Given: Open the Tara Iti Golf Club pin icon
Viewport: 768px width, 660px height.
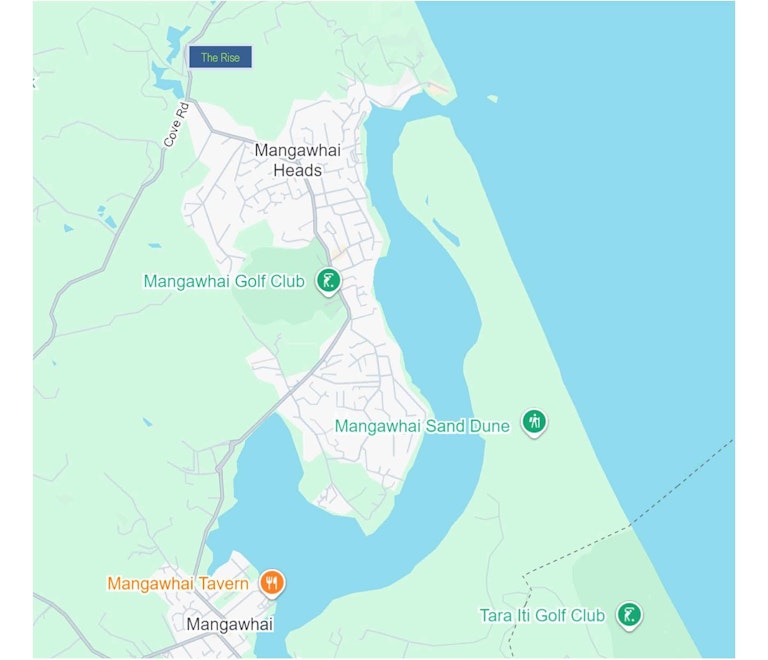Looking at the screenshot, I should point(629,615).
